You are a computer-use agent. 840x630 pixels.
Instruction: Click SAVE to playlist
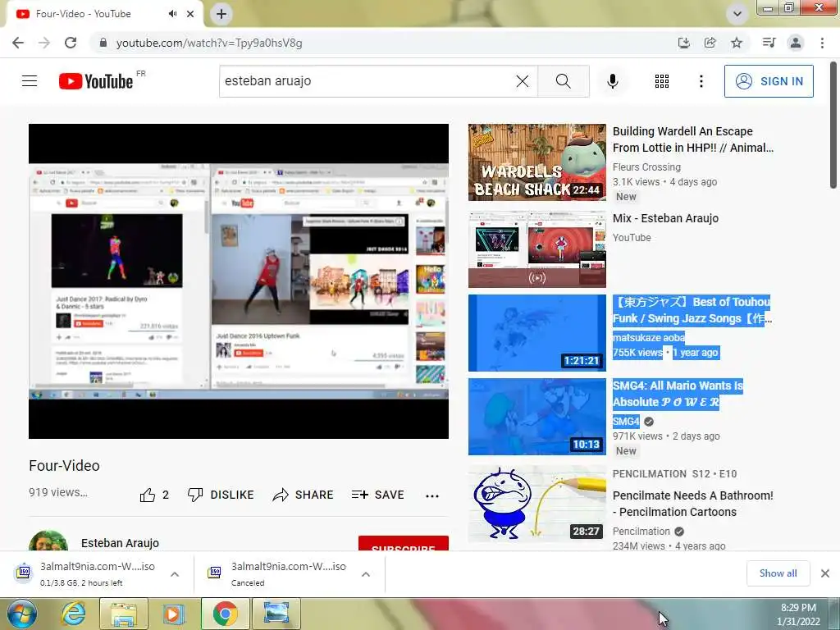tap(377, 495)
